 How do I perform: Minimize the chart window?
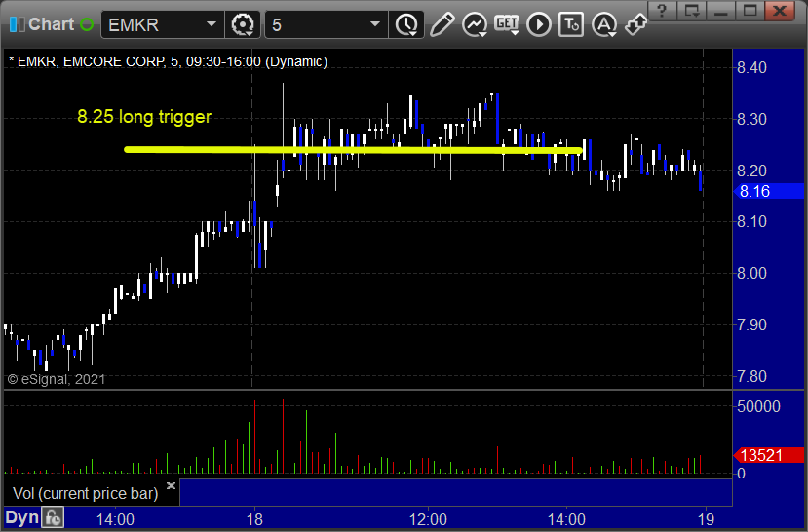tap(720, 11)
